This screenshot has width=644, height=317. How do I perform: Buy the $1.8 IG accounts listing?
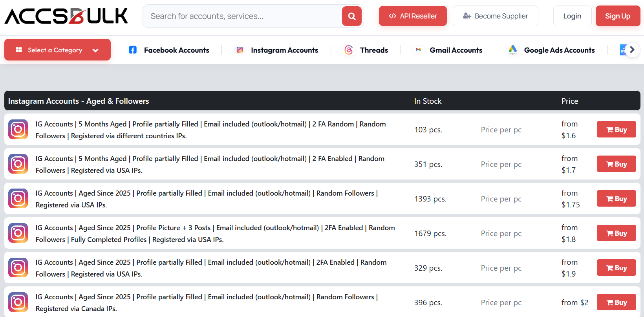click(617, 233)
